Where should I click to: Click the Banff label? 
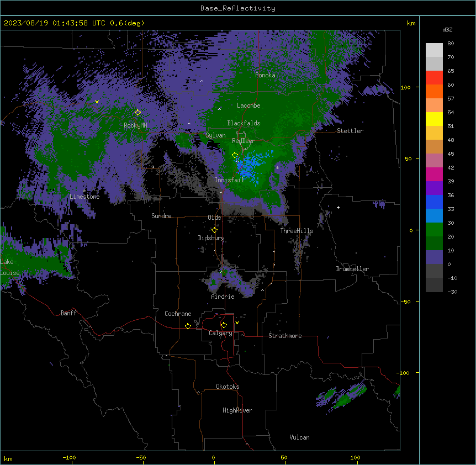(x=68, y=313)
